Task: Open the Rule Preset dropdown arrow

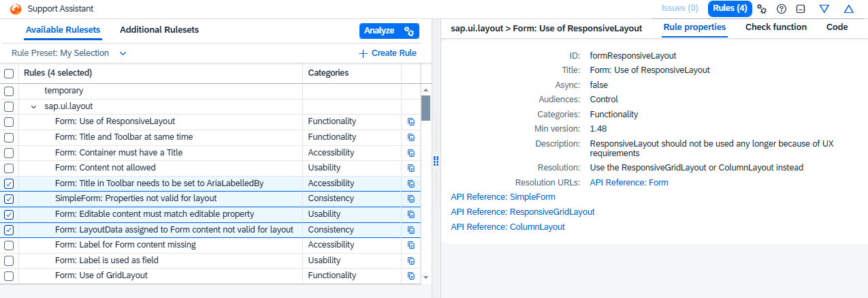Action: coord(123,53)
